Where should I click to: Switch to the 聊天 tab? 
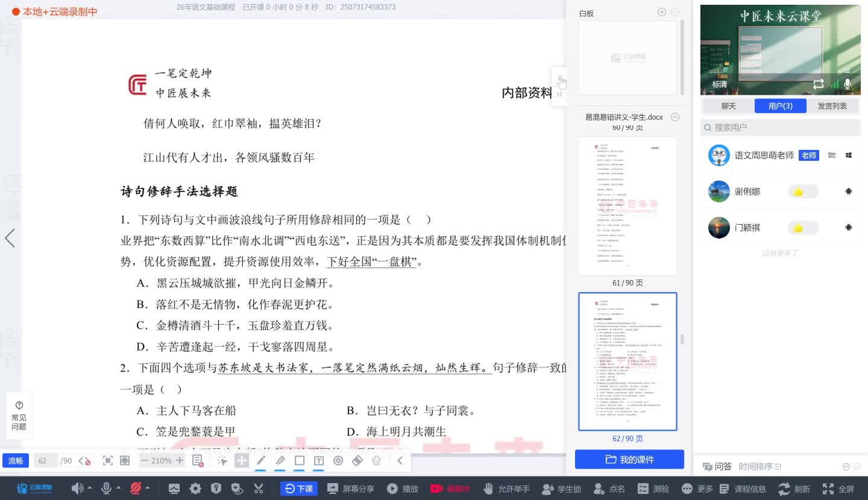click(728, 105)
